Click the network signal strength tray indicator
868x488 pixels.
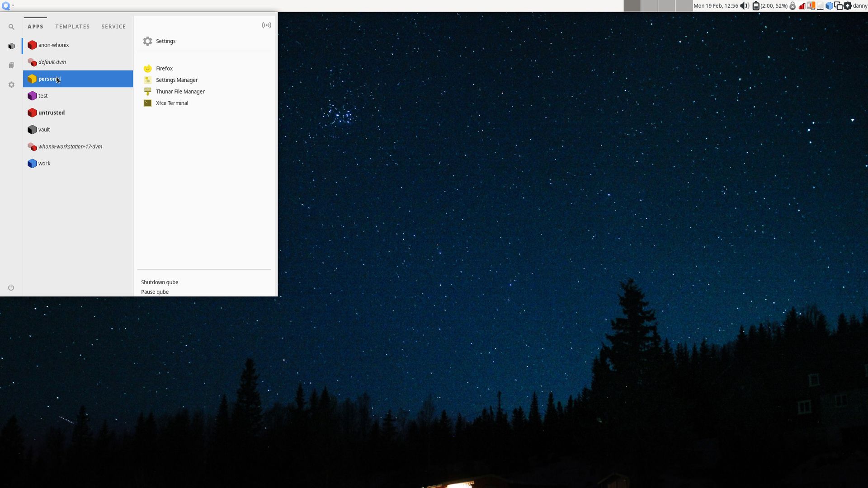(x=802, y=6)
